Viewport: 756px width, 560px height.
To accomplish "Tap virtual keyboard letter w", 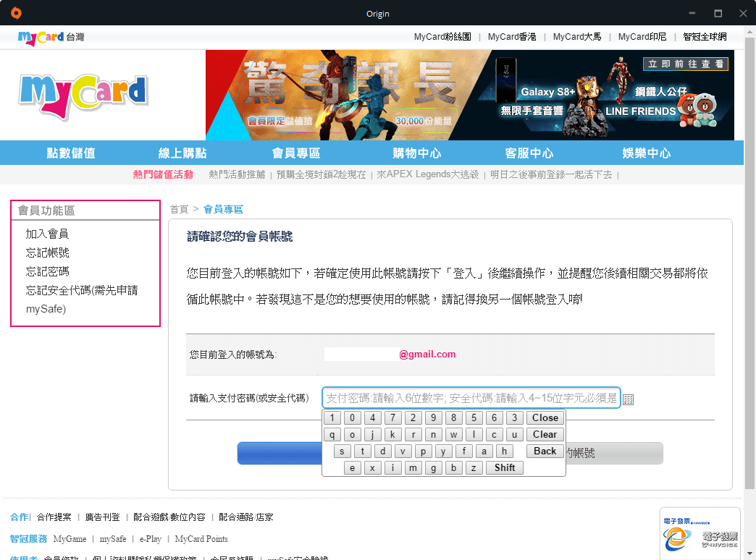I will [453, 435].
